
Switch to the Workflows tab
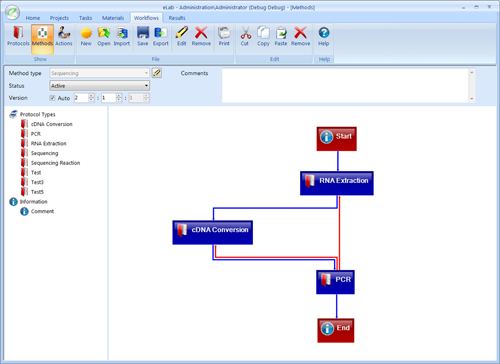tap(146, 18)
